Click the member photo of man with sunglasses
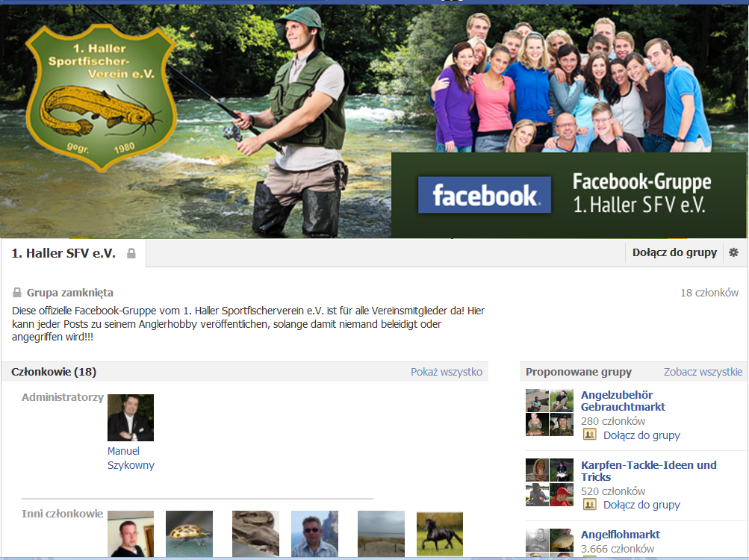This screenshot has height=560, width=749. 315,534
